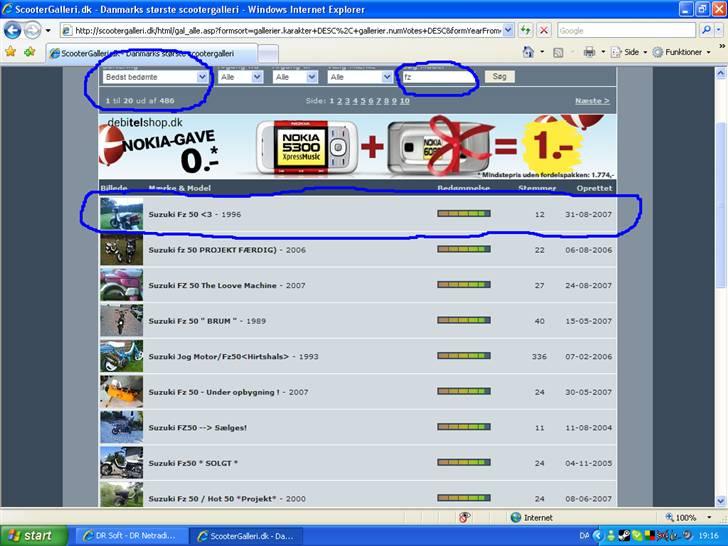Viewport: 728px width, 546px height.
Task: Open 'Suzuki Fz 50 <3 - 1996' listing
Action: point(194,215)
